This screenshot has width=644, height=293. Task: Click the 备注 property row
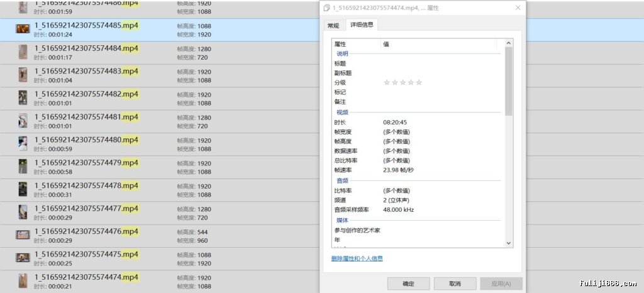(418, 102)
